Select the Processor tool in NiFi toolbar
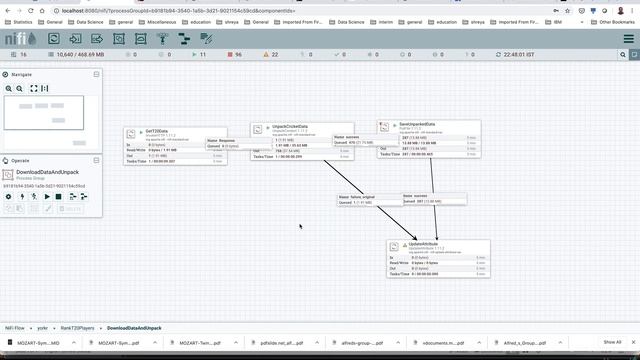Viewport: 640px width, 360px height. coord(54,39)
